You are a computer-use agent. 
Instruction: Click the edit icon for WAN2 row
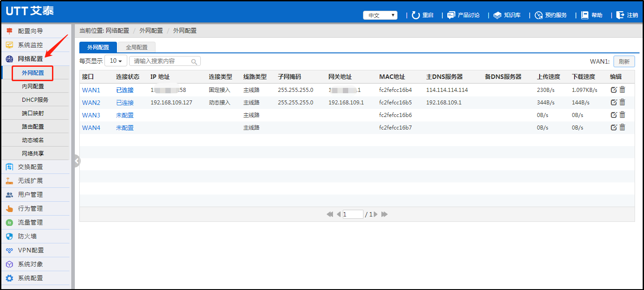point(614,102)
